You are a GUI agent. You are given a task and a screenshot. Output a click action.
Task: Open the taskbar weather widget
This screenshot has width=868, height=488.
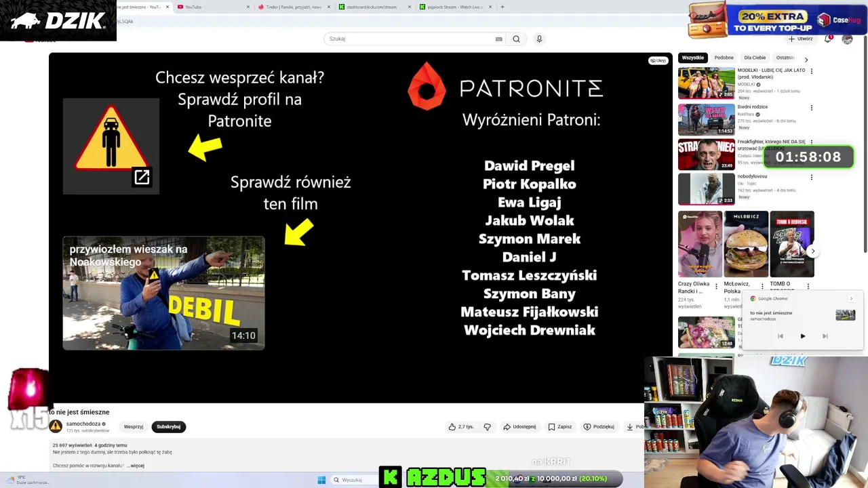[x=28, y=480]
